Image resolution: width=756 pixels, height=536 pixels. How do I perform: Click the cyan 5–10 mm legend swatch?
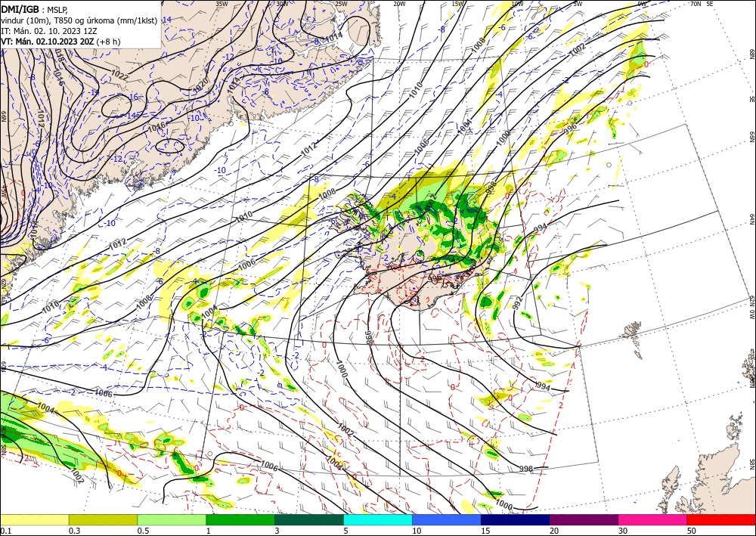pyautogui.click(x=378, y=519)
